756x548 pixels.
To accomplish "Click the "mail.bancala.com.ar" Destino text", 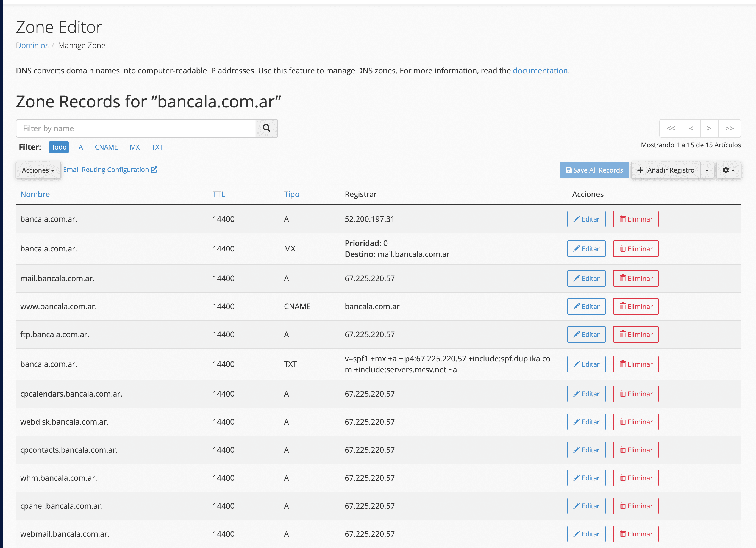I will point(413,254).
